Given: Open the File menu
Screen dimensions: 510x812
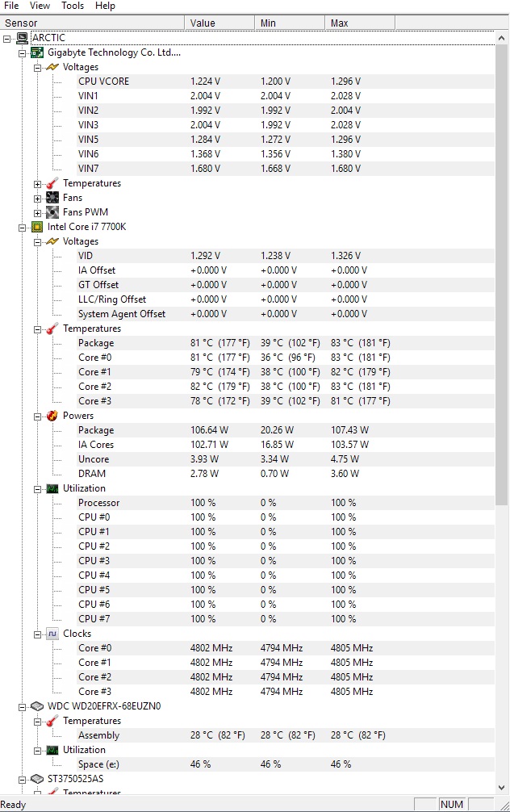Looking at the screenshot, I should 11,6.
